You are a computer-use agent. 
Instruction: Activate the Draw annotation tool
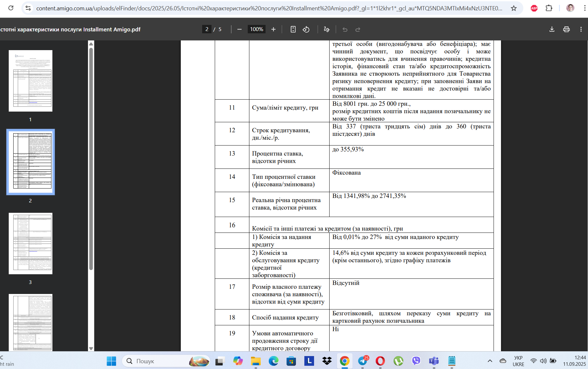point(327,29)
